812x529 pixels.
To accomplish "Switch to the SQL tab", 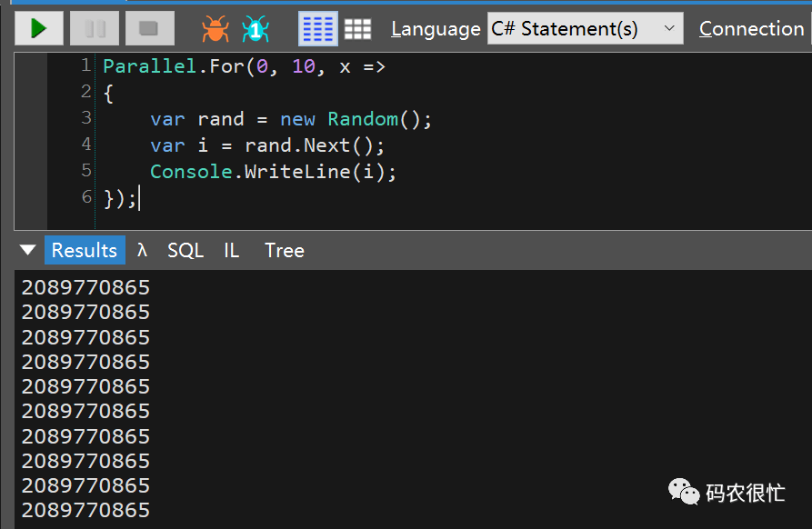I will coord(185,250).
